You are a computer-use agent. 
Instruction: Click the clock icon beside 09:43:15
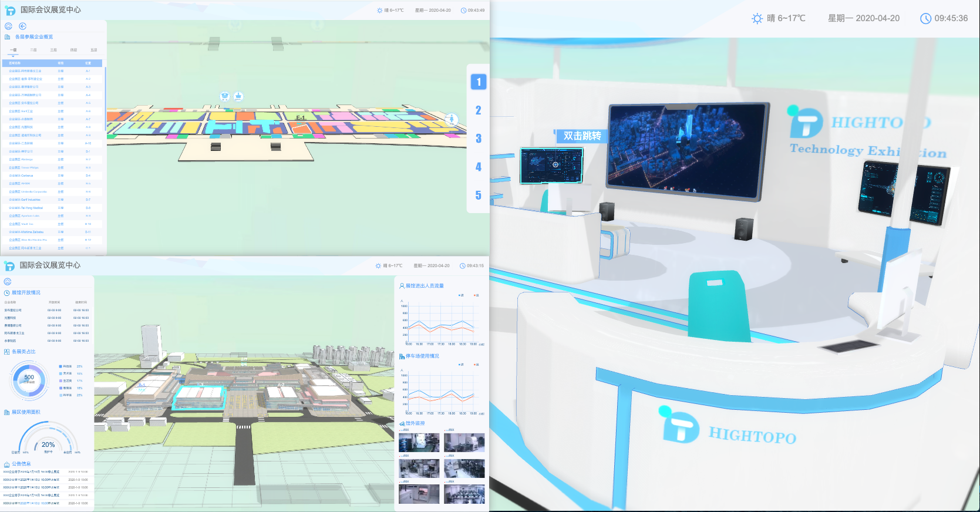462,266
